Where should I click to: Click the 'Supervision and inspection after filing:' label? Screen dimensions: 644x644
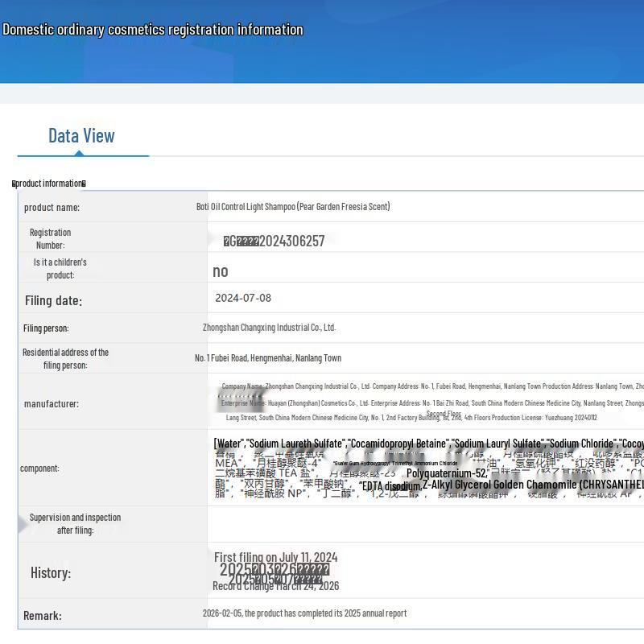[75, 524]
